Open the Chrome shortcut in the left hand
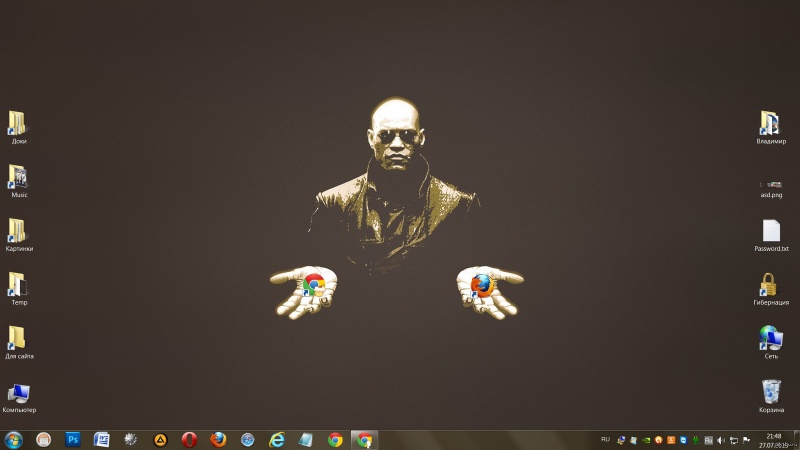This screenshot has width=800, height=450. pos(314,285)
